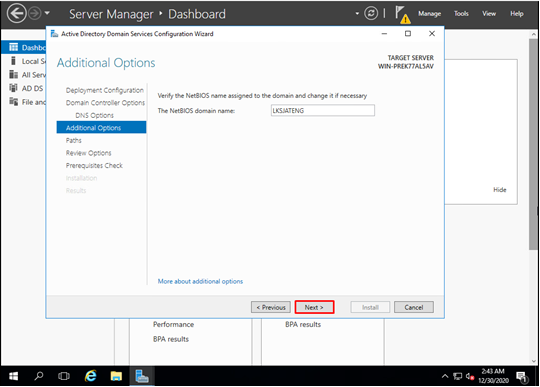Click the Additional Options page heading
Screen dimensions: 540x387
coord(106,63)
